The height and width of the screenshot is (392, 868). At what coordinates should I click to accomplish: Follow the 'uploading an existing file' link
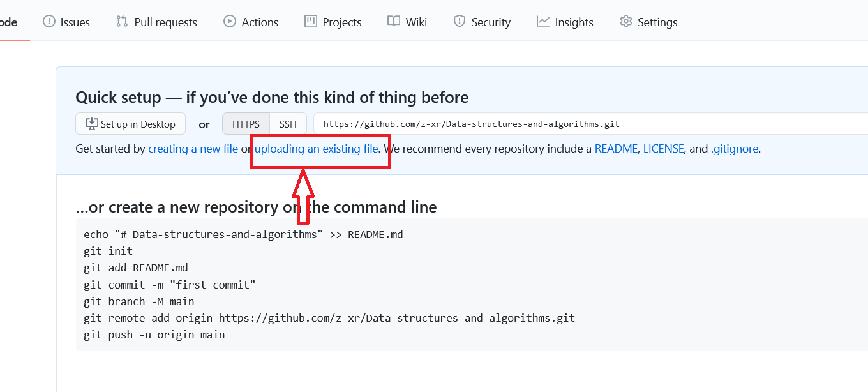pos(317,149)
